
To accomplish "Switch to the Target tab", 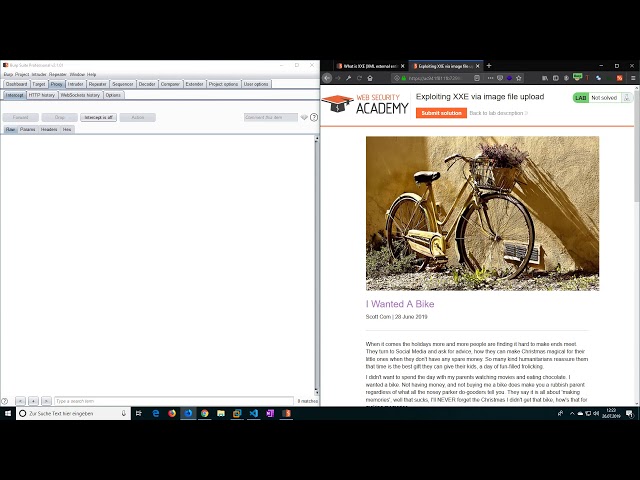I will pyautogui.click(x=39, y=84).
